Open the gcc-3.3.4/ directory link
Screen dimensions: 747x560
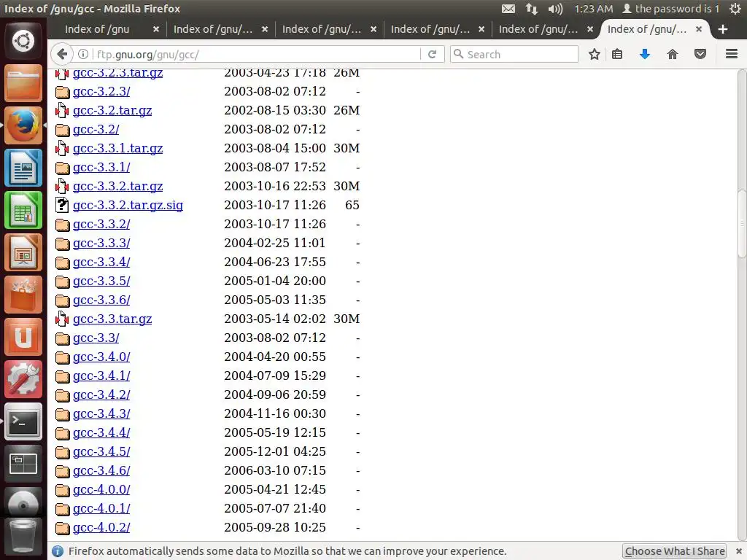101,262
